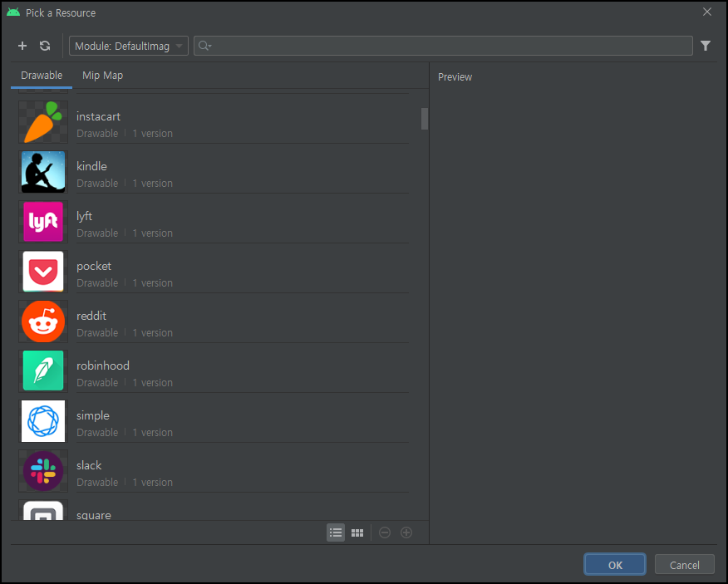Click the square resource name

[x=93, y=515]
